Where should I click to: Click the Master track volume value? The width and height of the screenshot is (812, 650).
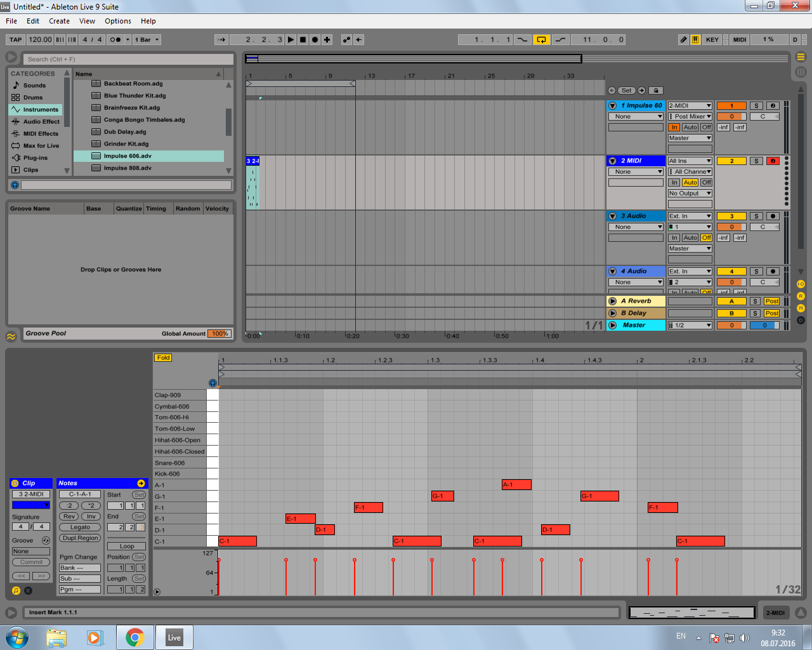tap(731, 326)
